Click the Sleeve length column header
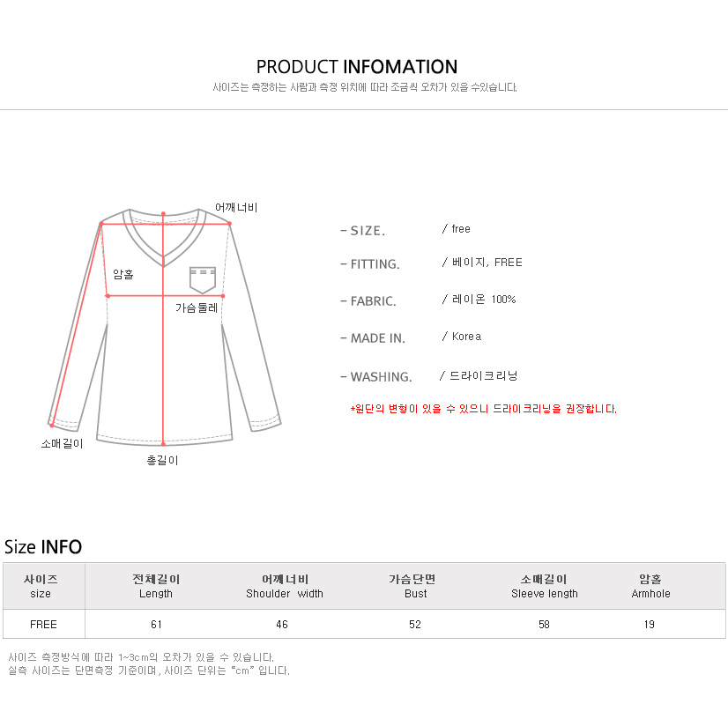The image size is (728, 704). tap(544, 586)
